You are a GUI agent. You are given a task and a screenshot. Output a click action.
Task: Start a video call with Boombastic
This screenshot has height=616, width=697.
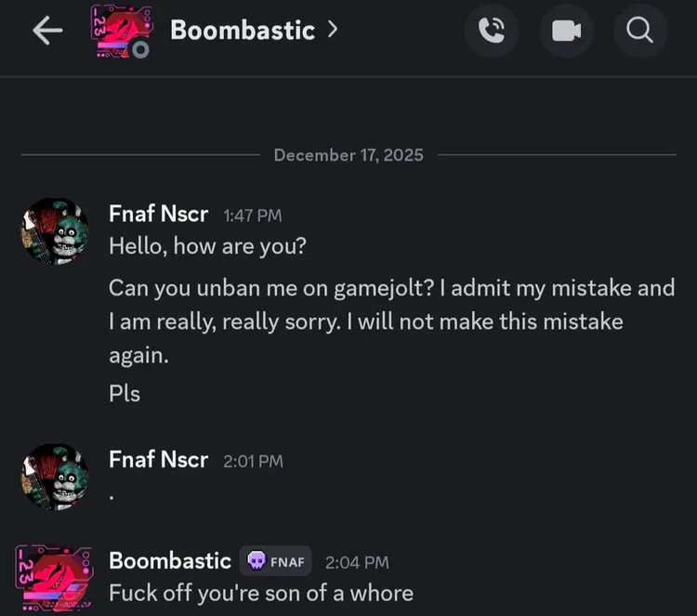click(x=565, y=31)
